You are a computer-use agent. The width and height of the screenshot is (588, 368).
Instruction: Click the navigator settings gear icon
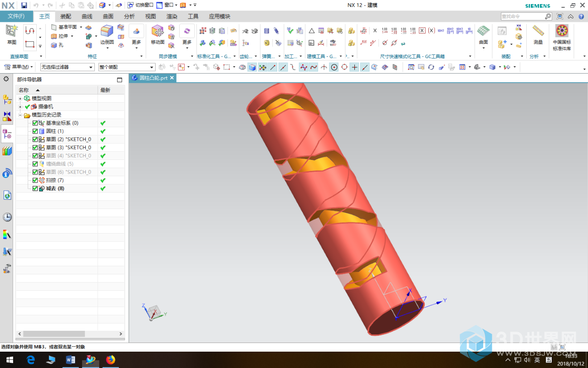pyautogui.click(x=6, y=79)
